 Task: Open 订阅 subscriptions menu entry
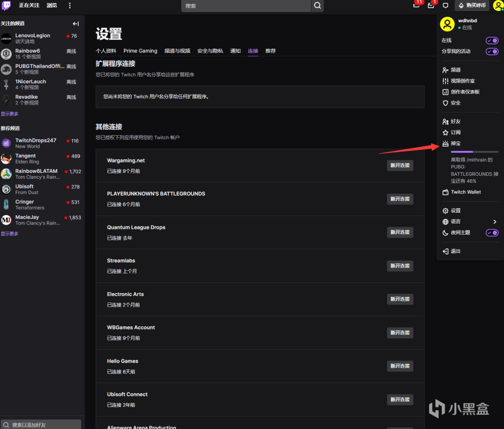(x=470, y=132)
